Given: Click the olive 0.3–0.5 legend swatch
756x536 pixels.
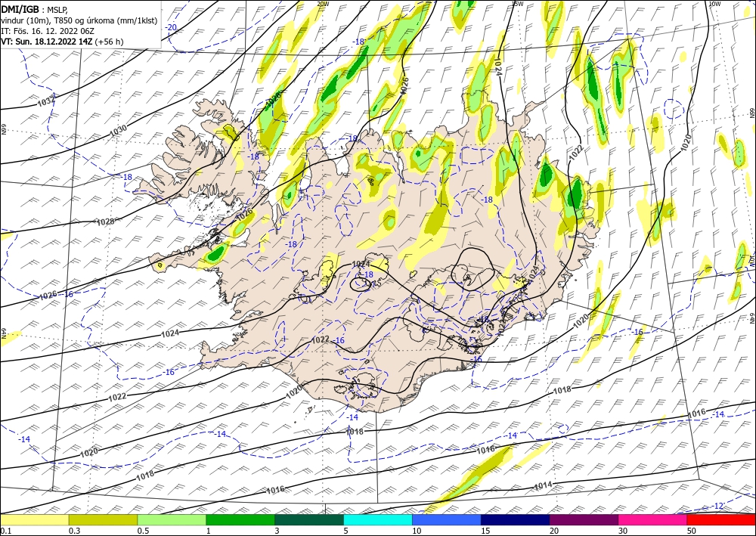Looking at the screenshot, I should [x=103, y=519].
